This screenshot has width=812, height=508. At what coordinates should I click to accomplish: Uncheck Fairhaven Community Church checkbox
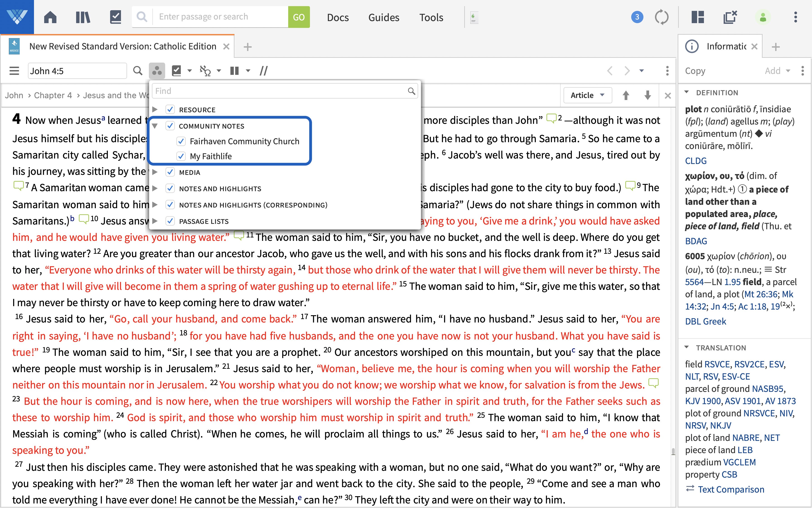(181, 142)
